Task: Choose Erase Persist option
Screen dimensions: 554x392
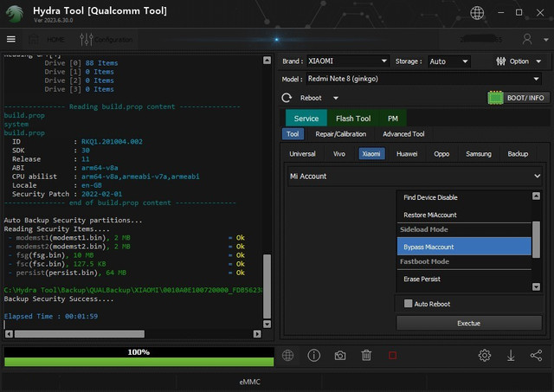Action: [x=464, y=279]
